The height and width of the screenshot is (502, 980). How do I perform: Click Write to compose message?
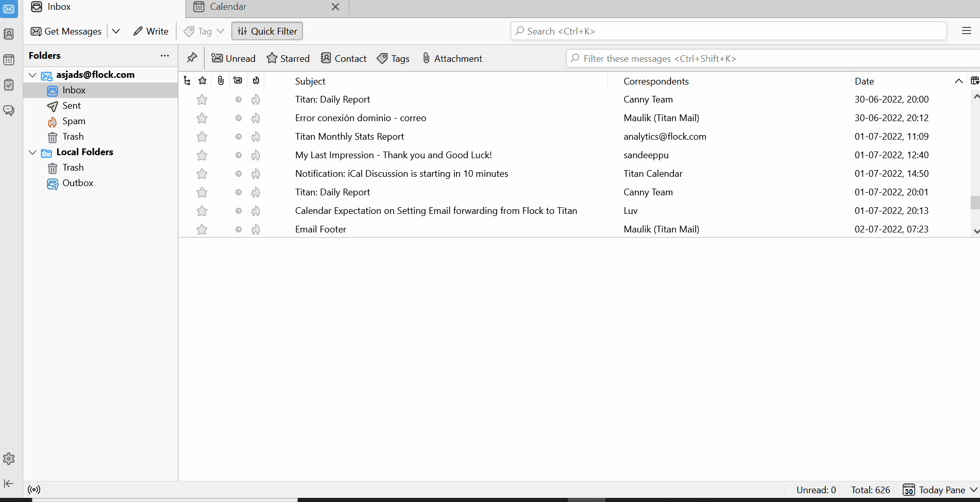point(150,31)
